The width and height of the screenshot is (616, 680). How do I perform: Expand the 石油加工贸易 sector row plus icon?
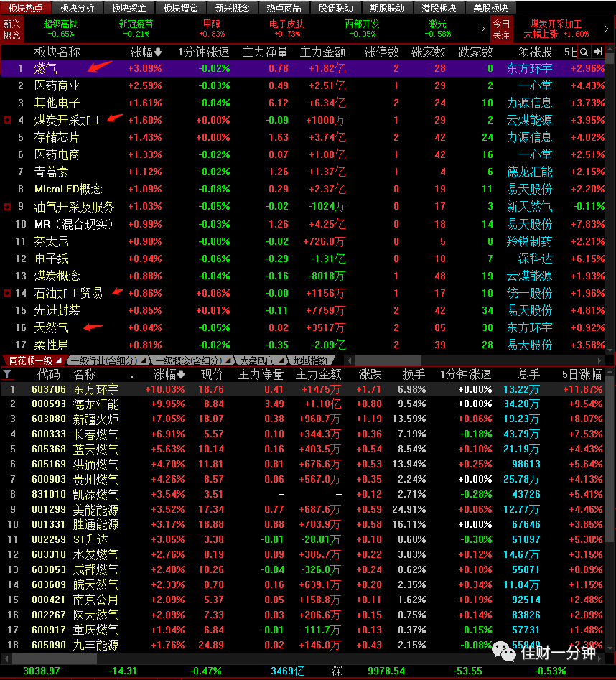(7, 294)
